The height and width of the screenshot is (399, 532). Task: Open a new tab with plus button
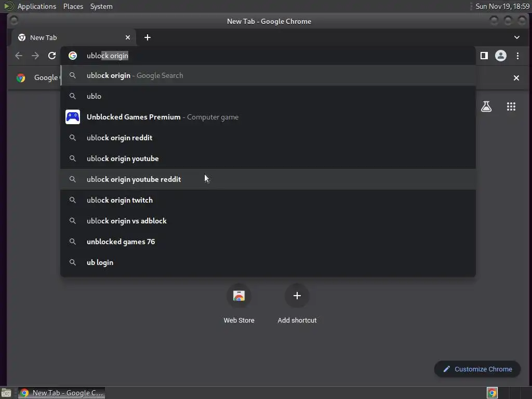(x=147, y=37)
